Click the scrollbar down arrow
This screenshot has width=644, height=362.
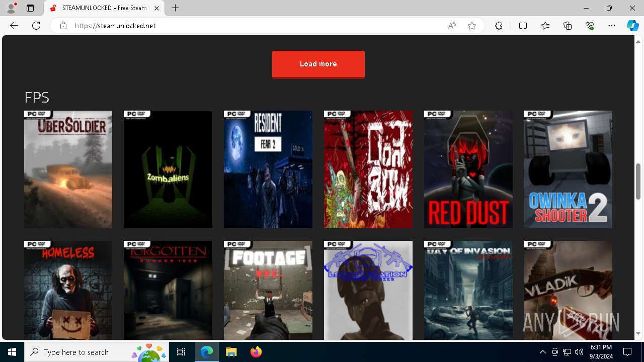tap(638, 334)
